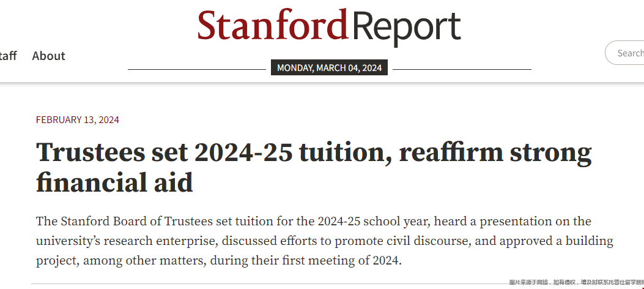Click the red "Stanford" word in masthead
Viewport: 644px width, 289px height.
pyautogui.click(x=273, y=24)
